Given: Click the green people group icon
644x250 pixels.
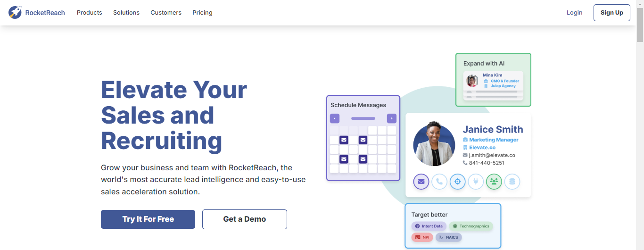Looking at the screenshot, I should [x=494, y=182].
